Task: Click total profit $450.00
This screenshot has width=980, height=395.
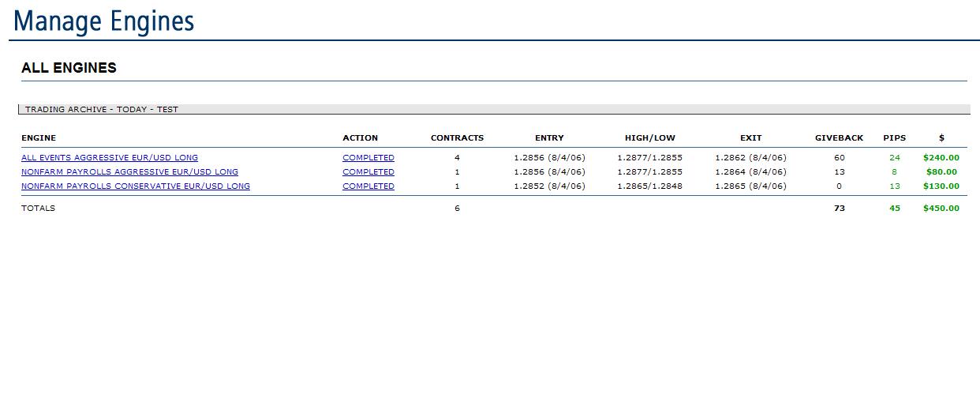Action: click(x=941, y=209)
